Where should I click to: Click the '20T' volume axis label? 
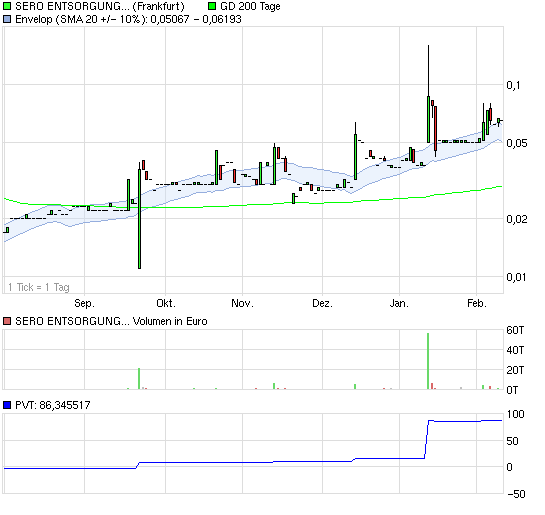pyautogui.click(x=515, y=370)
